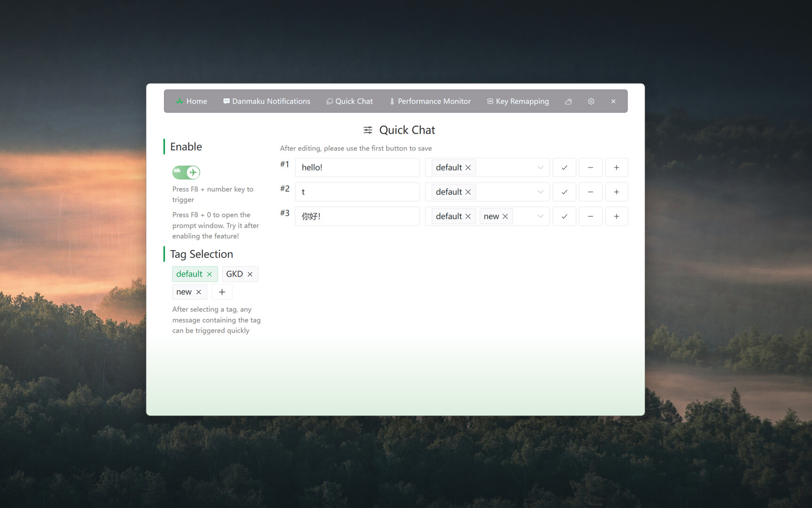The image size is (812, 508).
Task: Save message #1 using its checkmark button
Action: [564, 167]
